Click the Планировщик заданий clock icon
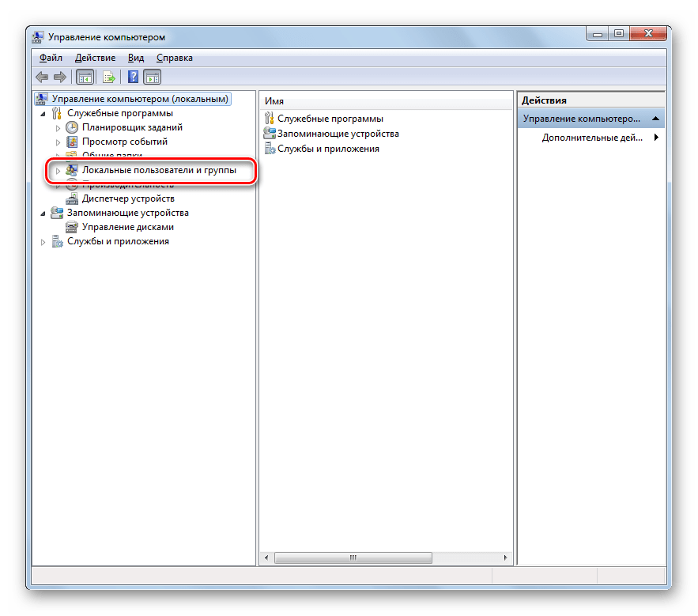 (72, 127)
